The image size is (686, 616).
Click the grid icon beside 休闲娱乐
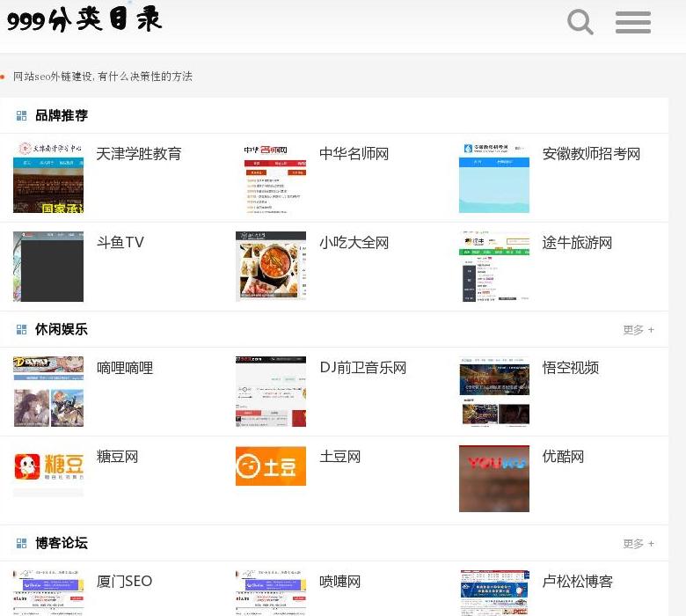pos(21,329)
